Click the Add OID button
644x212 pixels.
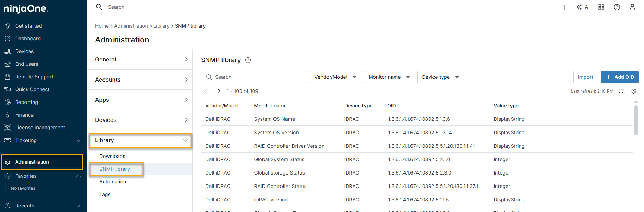tap(620, 77)
